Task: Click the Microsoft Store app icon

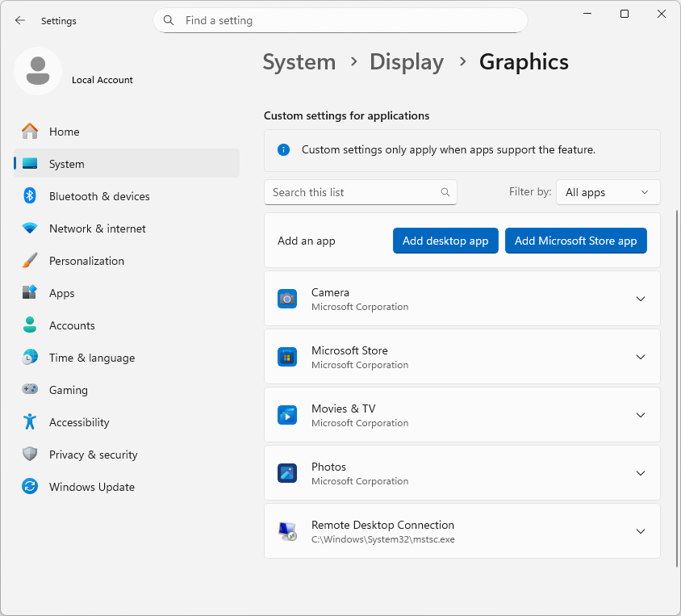Action: click(287, 356)
